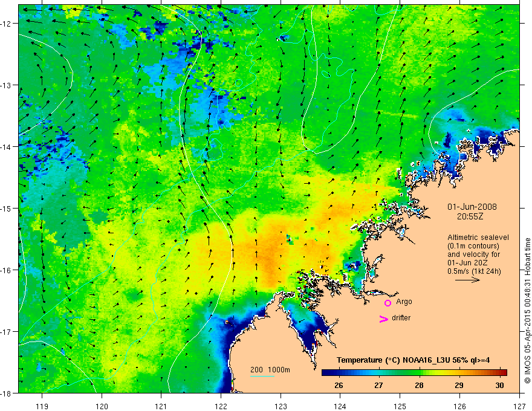Click latitude axis label -16
This screenshot has width=532, height=411.
coord(6,270)
